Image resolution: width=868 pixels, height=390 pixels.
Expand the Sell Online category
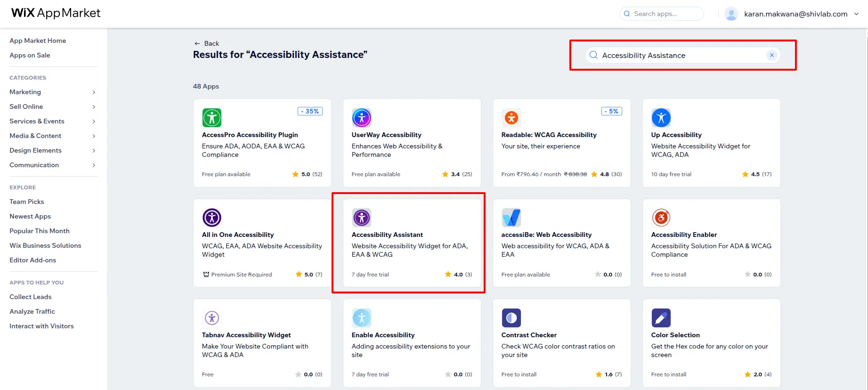point(94,107)
